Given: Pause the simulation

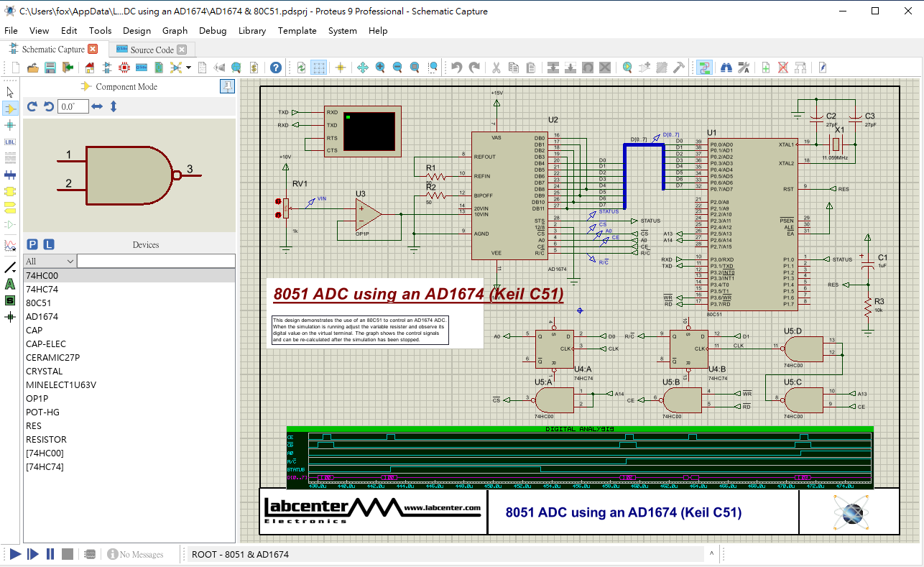Looking at the screenshot, I should (50, 554).
